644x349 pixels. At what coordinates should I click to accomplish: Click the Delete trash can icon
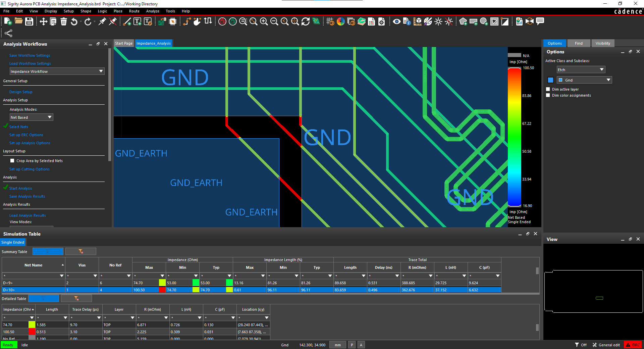point(64,21)
